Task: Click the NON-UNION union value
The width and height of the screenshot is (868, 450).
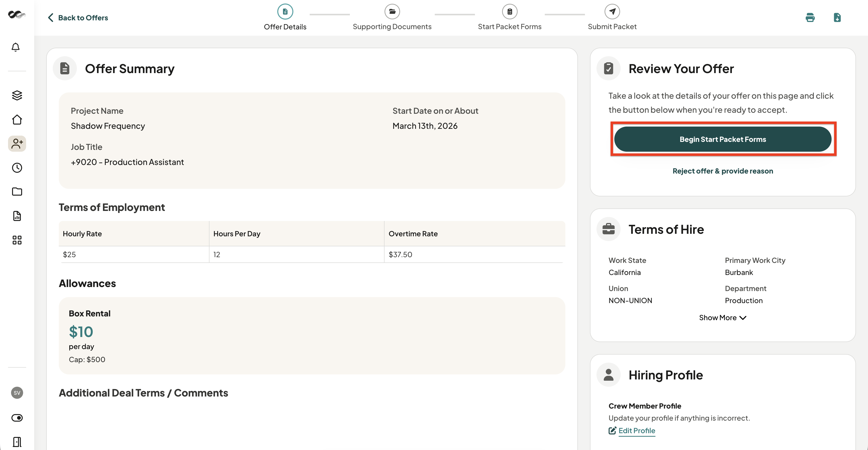Action: 630,300
